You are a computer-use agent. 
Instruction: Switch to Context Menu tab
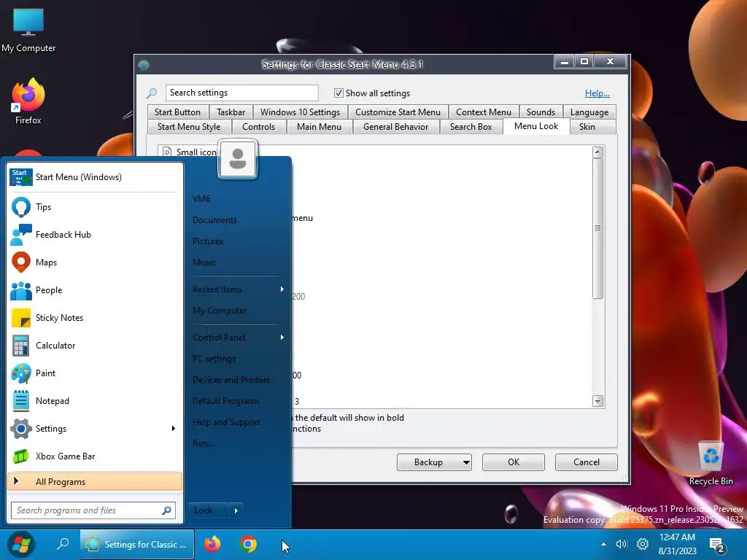pos(483,112)
